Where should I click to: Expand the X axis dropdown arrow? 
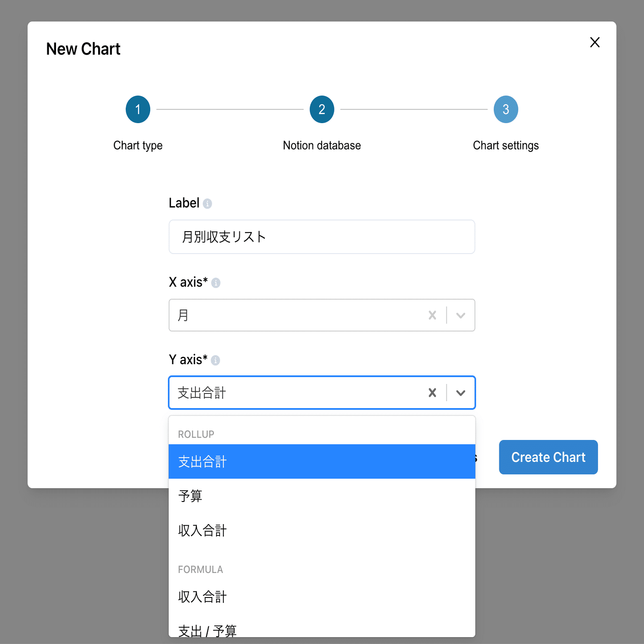[461, 316]
